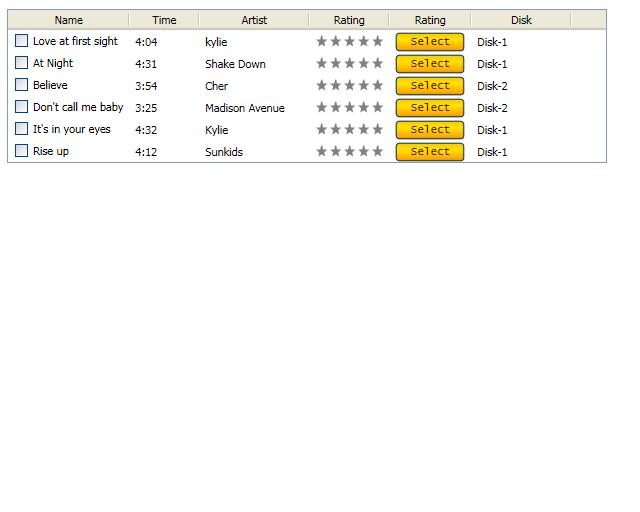Click the Believe song name
The image size is (640, 512).
pos(50,85)
